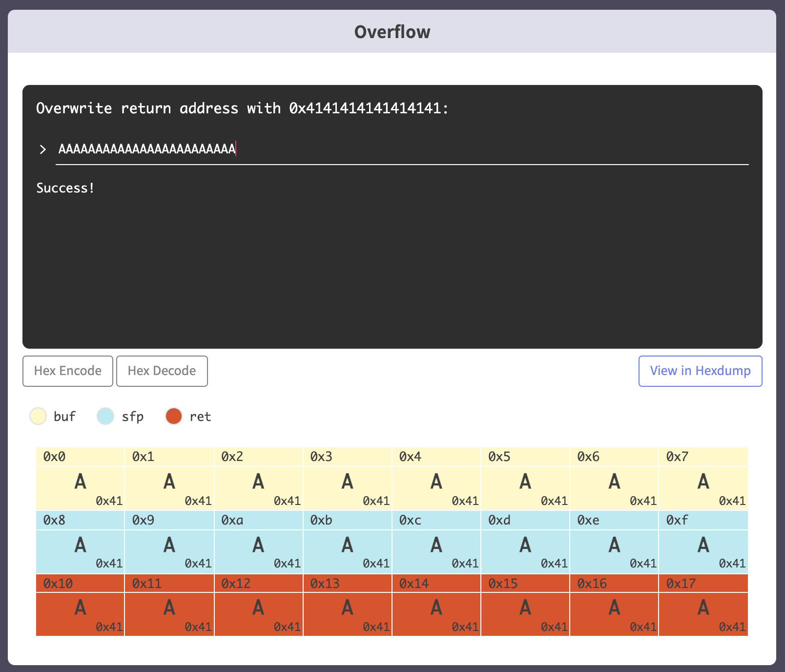Screen dimensions: 785x672
Task: Click the Hex Decode button
Action: pos(162,371)
